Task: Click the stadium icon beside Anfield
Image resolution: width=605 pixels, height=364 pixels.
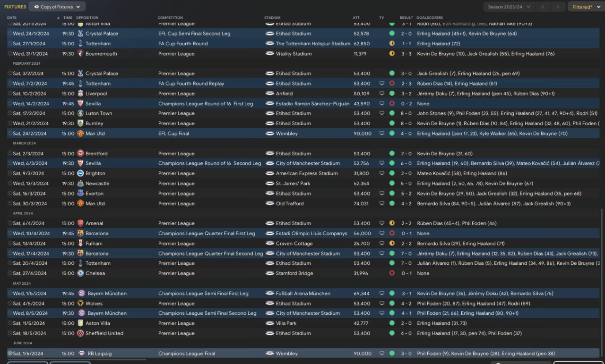Action: 270,93
